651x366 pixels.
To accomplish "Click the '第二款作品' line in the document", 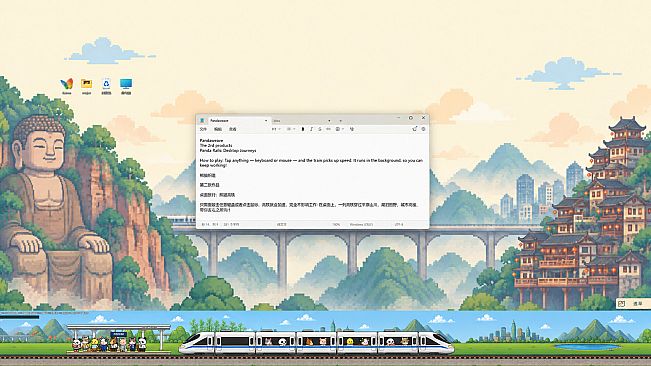I will pyautogui.click(x=210, y=185).
